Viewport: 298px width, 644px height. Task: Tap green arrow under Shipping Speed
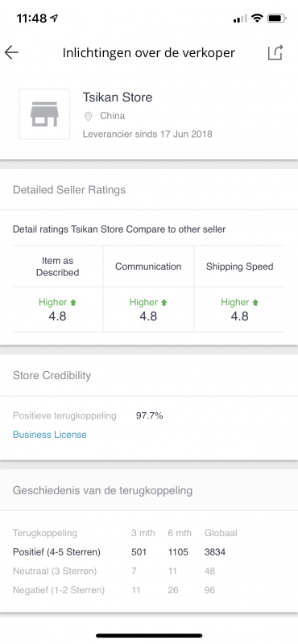255,303
